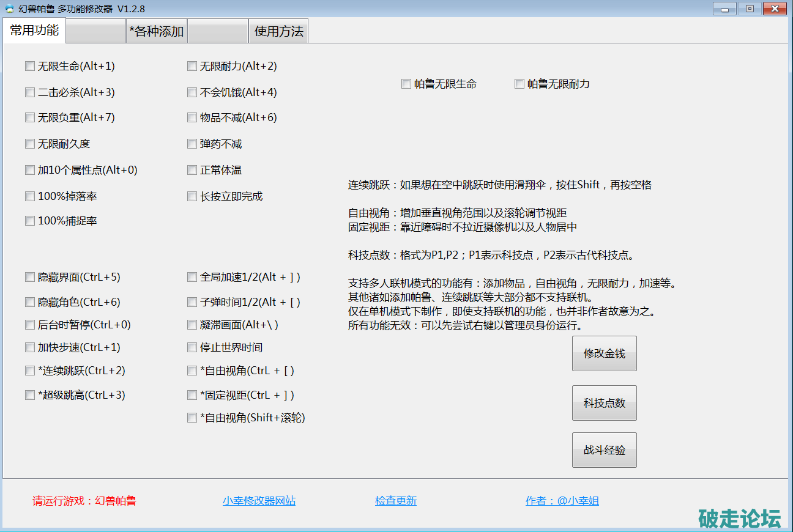
Task: Enable 无限生命(Alt+1) checkbox
Action: point(30,66)
